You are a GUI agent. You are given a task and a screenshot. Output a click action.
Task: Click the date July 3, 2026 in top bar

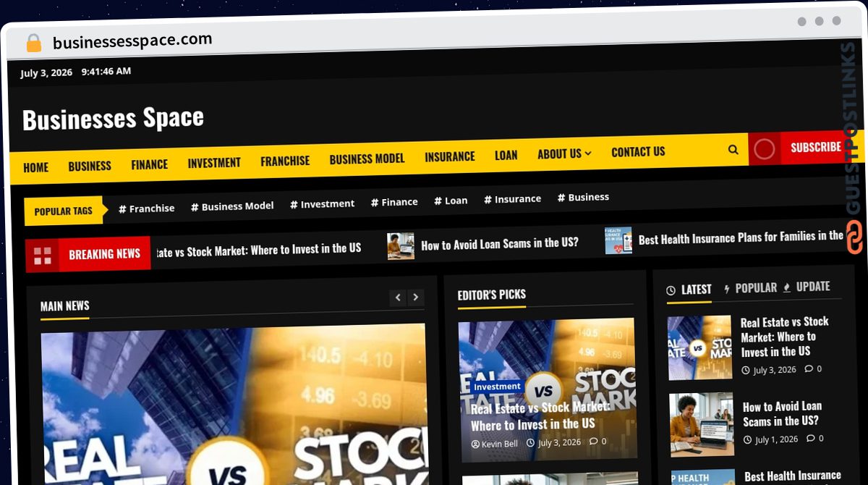(46, 73)
